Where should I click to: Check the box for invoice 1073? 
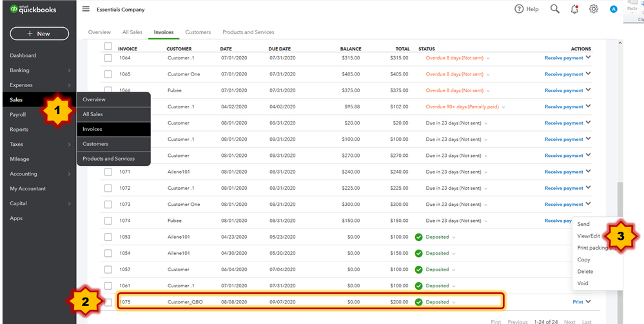[108, 205]
